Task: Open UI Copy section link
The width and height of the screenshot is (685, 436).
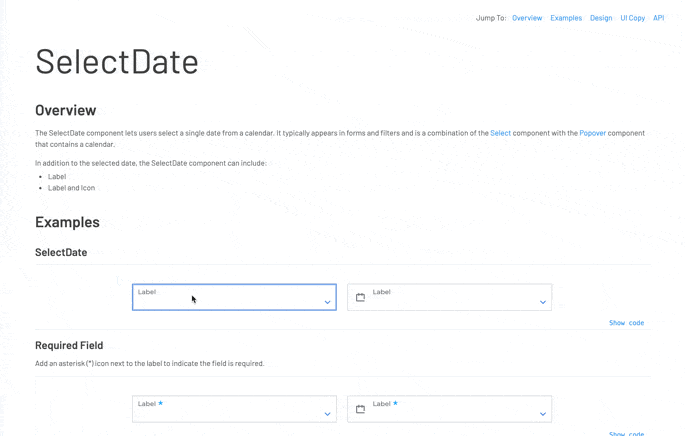Action: tap(633, 18)
